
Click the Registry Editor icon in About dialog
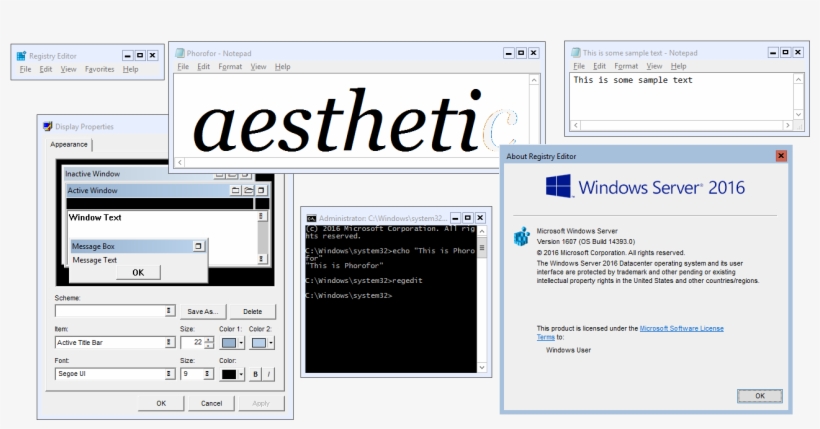pos(521,236)
